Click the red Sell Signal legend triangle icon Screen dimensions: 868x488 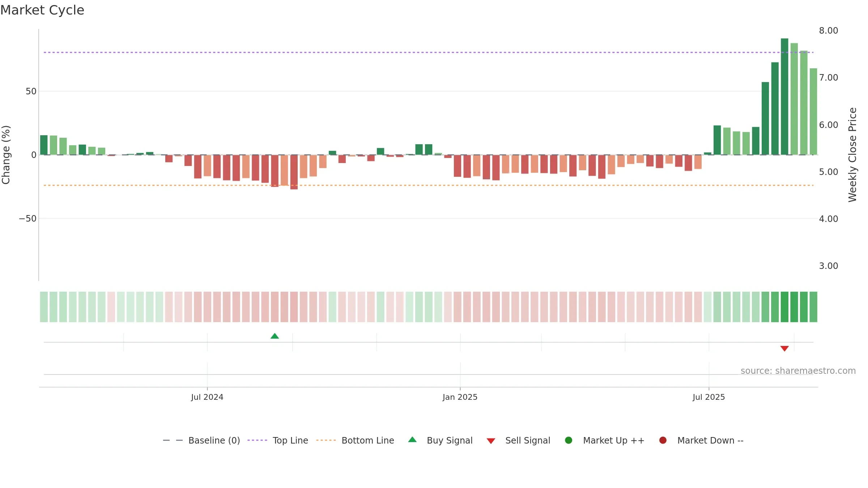point(491,441)
